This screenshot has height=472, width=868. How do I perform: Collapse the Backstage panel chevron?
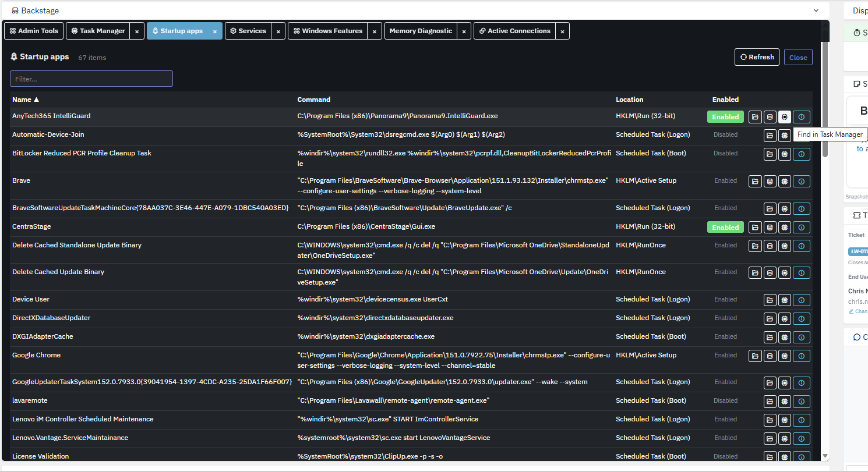coord(817,10)
